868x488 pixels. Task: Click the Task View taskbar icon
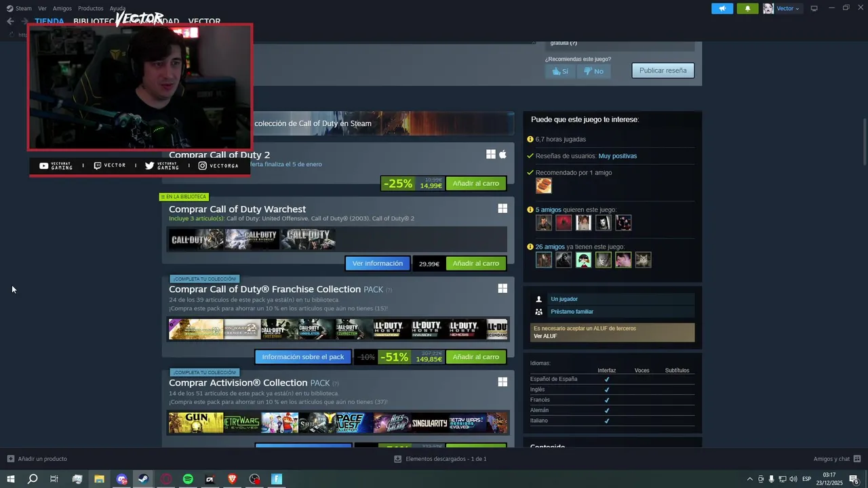[54, 479]
